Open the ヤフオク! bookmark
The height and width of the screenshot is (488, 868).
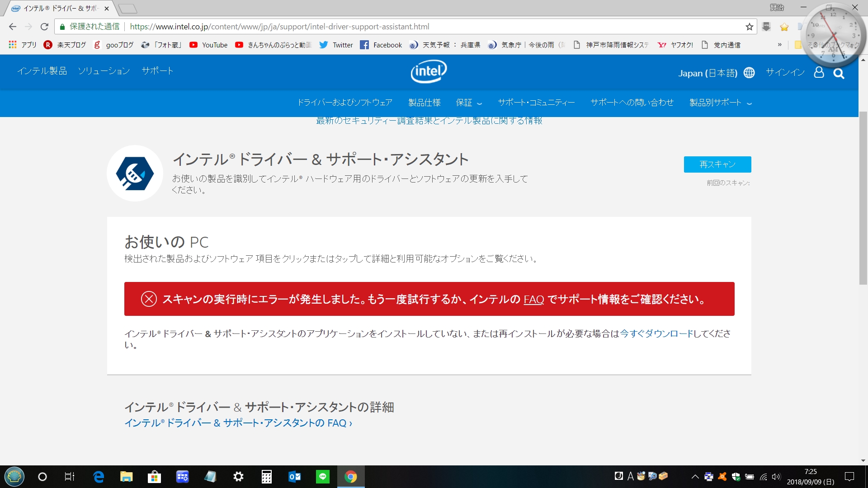click(675, 45)
